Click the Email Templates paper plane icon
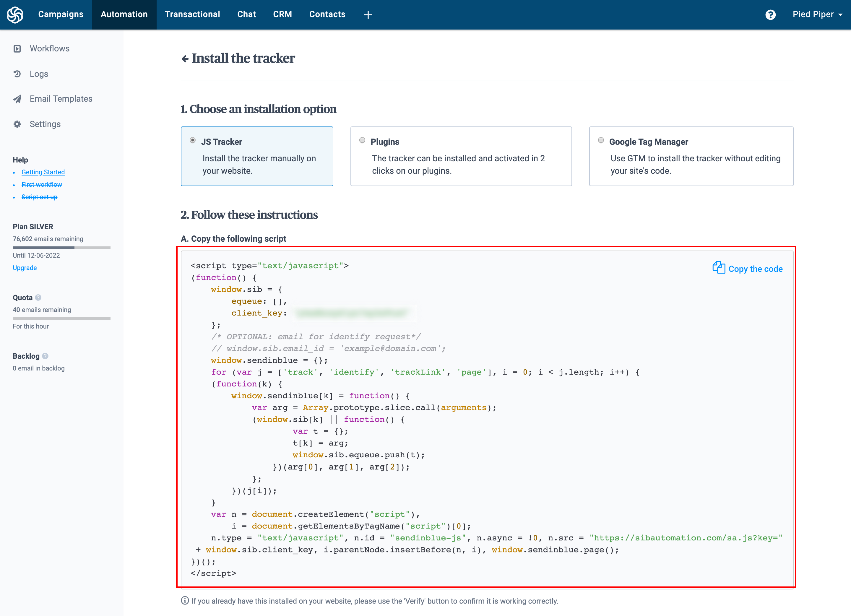This screenshot has width=851, height=616. (x=17, y=99)
